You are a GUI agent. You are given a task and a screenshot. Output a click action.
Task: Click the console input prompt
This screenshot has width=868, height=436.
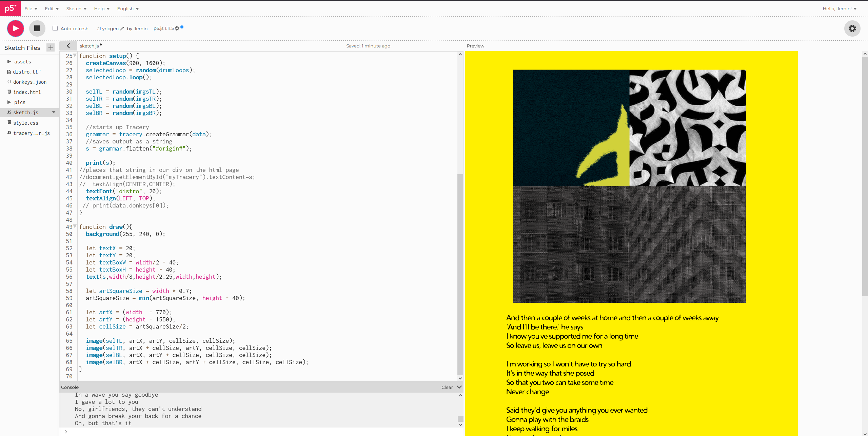click(x=261, y=432)
